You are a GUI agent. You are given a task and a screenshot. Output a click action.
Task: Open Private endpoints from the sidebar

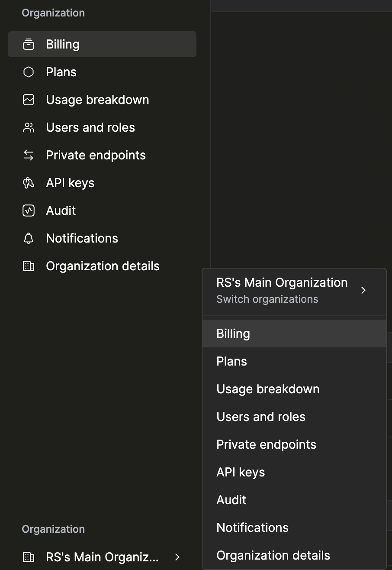pyautogui.click(x=96, y=155)
